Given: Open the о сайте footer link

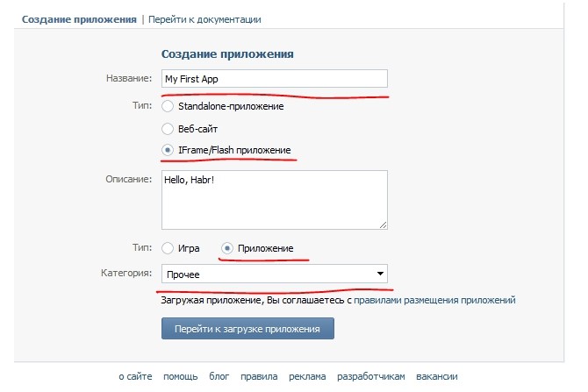Looking at the screenshot, I should [136, 376].
